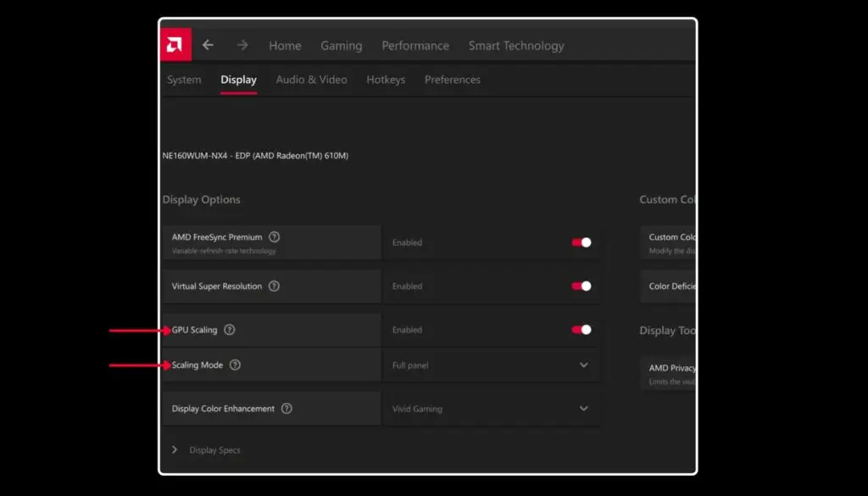Click the GPU Scaling help icon

(229, 330)
